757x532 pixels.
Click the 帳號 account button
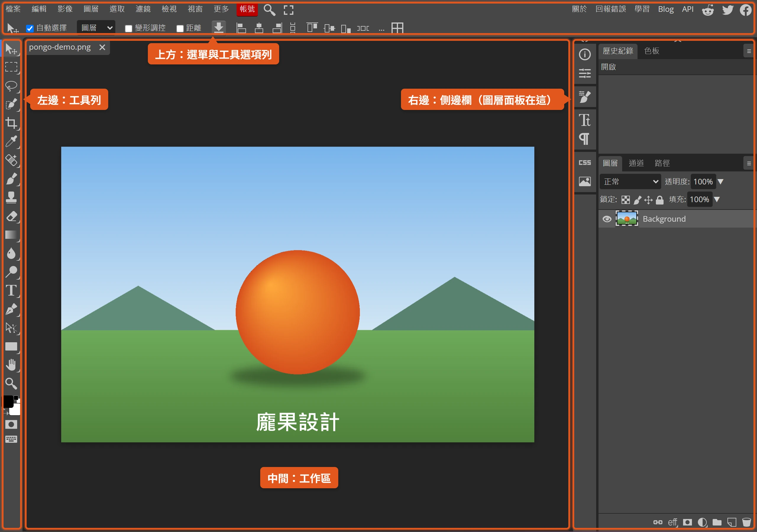tap(247, 9)
